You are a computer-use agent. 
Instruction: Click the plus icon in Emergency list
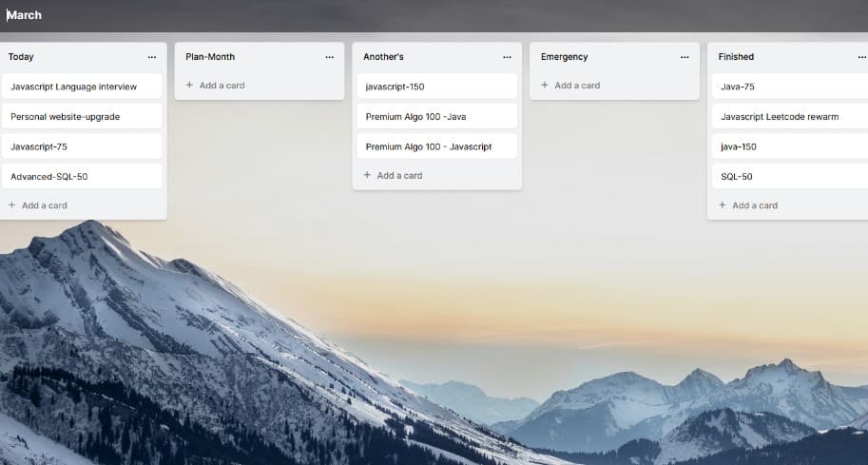click(x=545, y=86)
